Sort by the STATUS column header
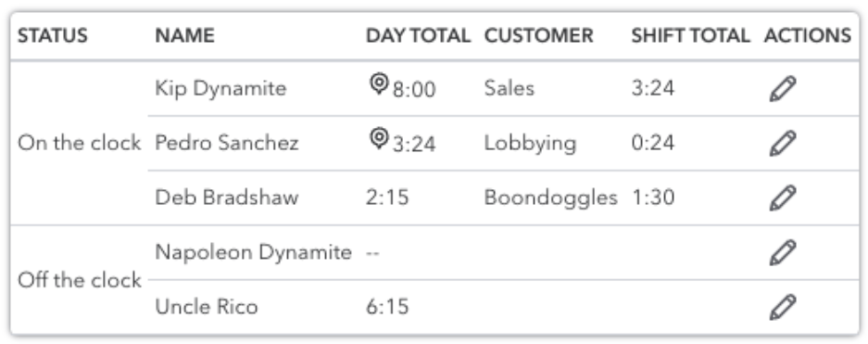This screenshot has height=344, width=868. pyautogui.click(x=53, y=36)
